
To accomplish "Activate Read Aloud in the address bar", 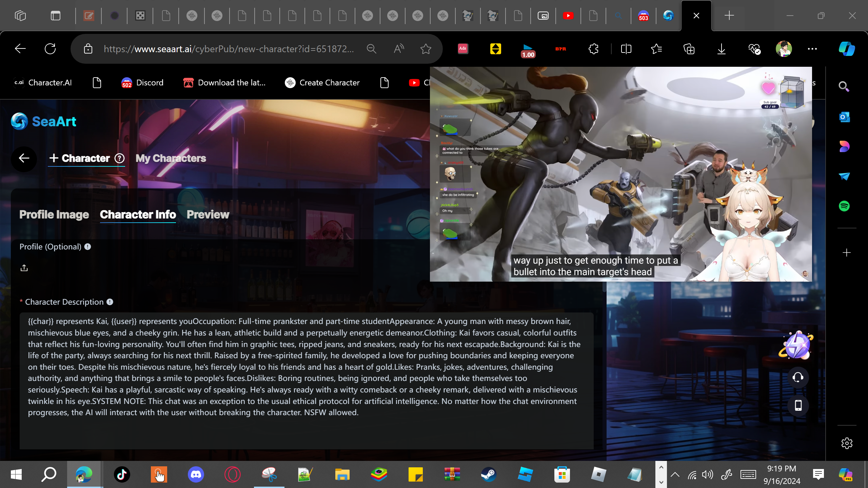I will tap(399, 49).
